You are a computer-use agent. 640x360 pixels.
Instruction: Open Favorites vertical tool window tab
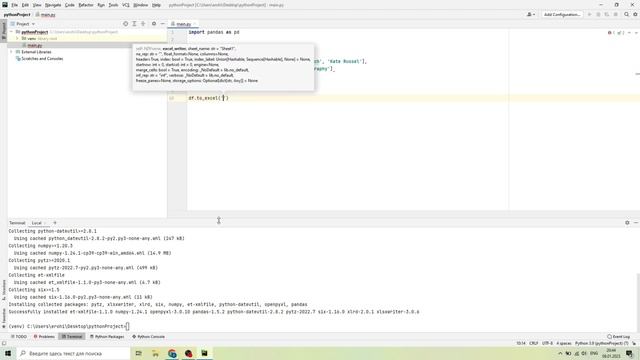coord(4,318)
